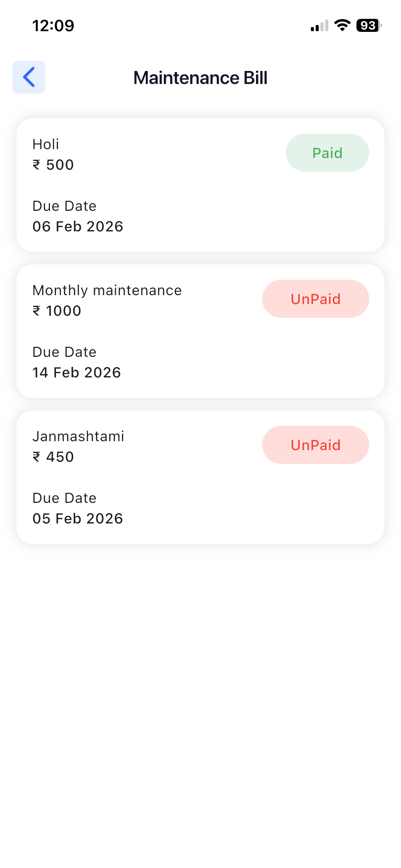
Task: Open the Monthly maintenance bill title
Action: 107,290
